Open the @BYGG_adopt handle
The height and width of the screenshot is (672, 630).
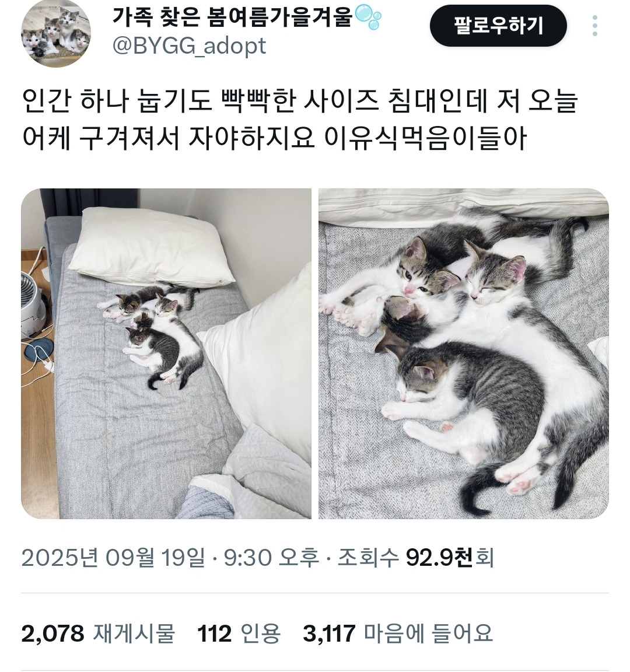pyautogui.click(x=189, y=45)
